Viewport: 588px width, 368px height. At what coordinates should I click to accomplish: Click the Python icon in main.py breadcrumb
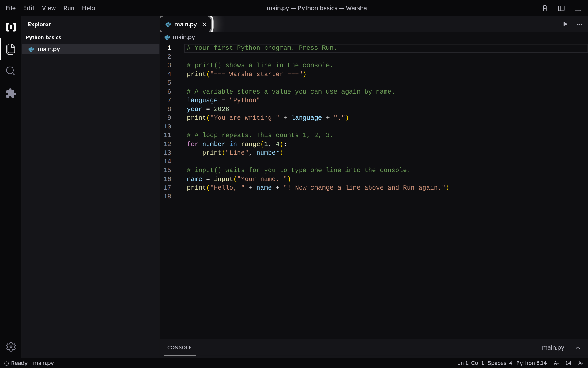coord(167,37)
